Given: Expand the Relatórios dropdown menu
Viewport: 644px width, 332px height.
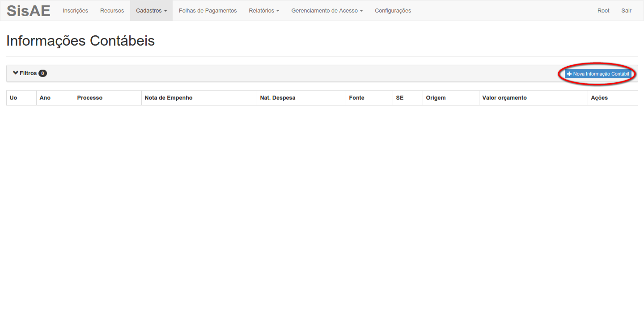Looking at the screenshot, I should tap(264, 11).
